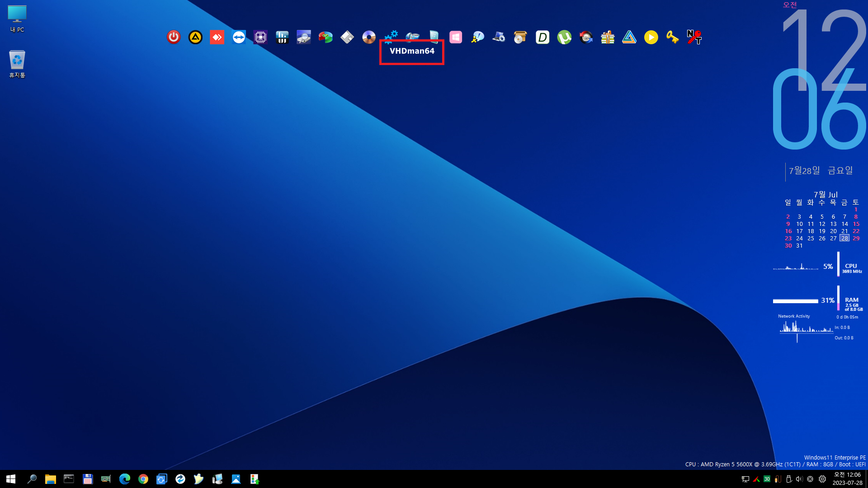The height and width of the screenshot is (488, 868).
Task: Launch the VHDman64 blue gears dock icon
Action: click(391, 36)
